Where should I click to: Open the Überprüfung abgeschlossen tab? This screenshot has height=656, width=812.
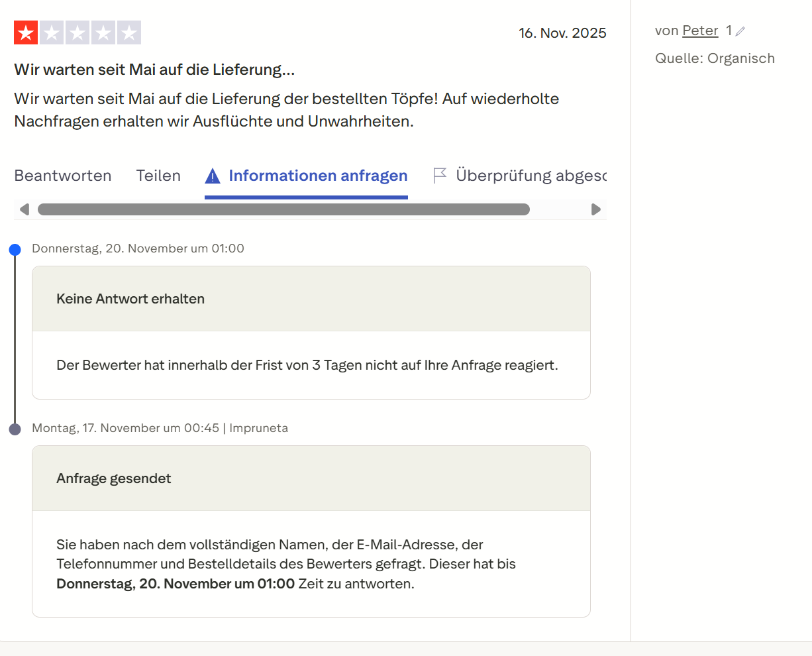pos(520,176)
